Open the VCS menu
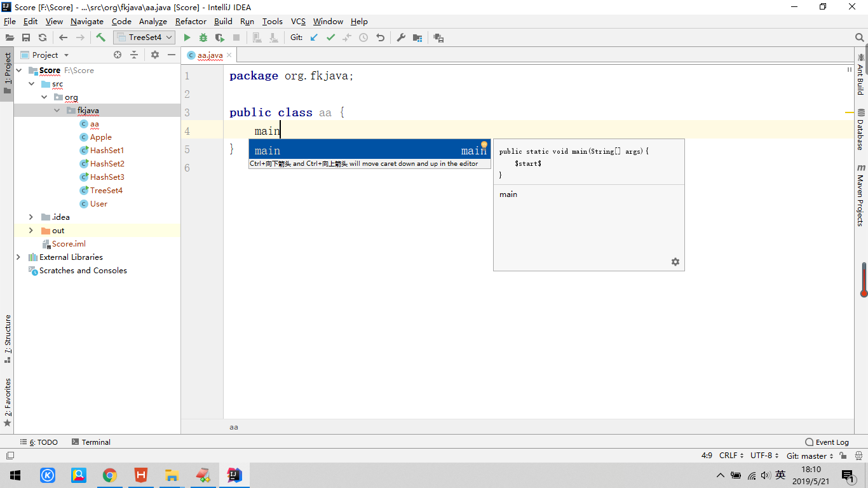 pyautogui.click(x=298, y=22)
